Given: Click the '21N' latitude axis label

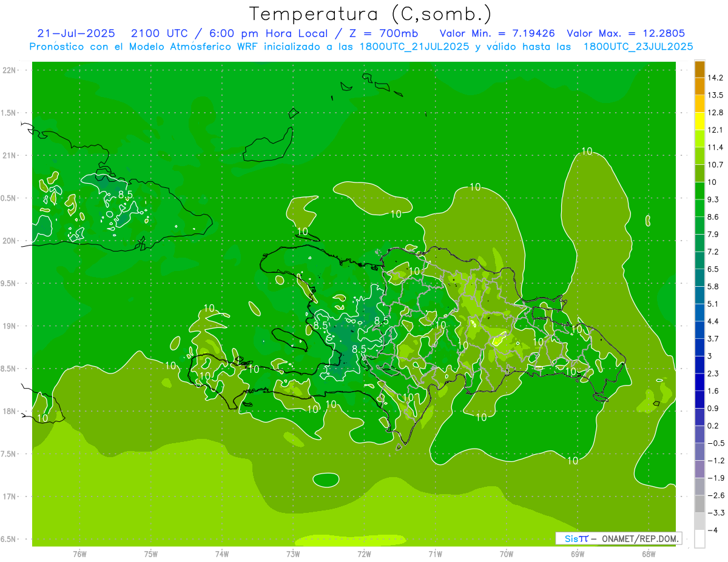Looking at the screenshot, I should coord(10,156).
